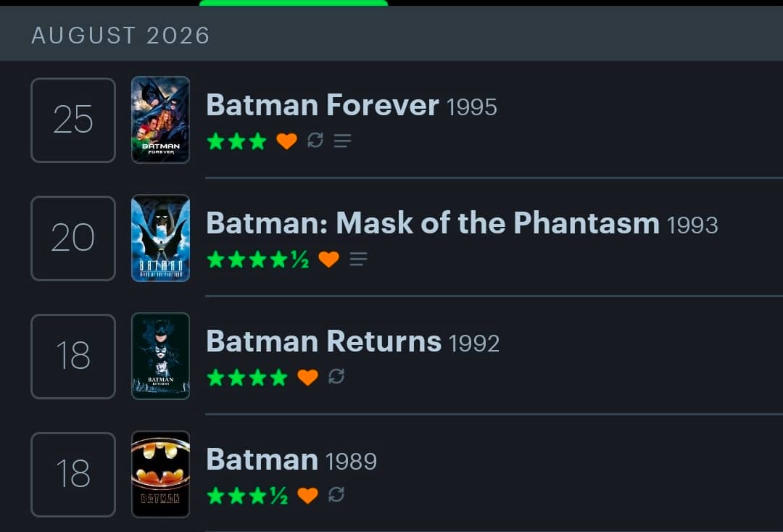Open Batman: Mask of the Phantasm title
This screenshot has height=532, width=783.
(x=433, y=223)
